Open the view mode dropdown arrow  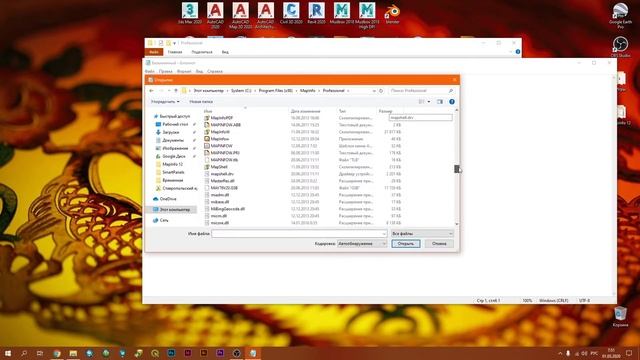tap(429, 102)
